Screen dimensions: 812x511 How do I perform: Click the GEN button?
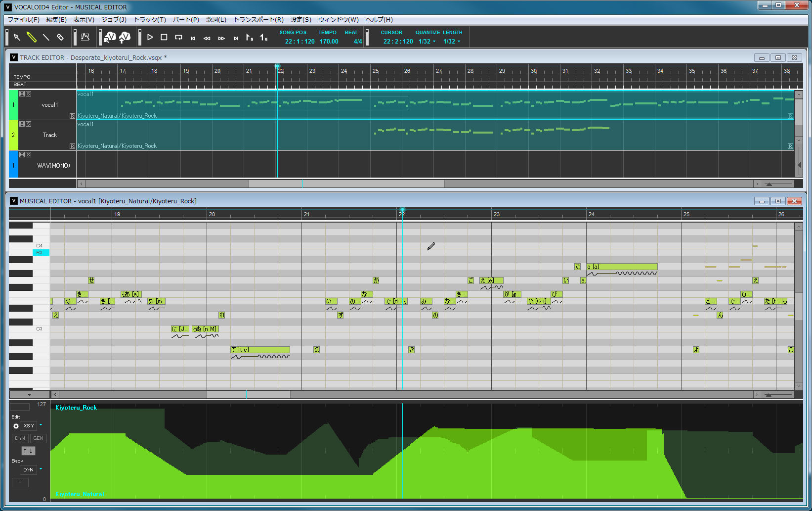tap(38, 438)
